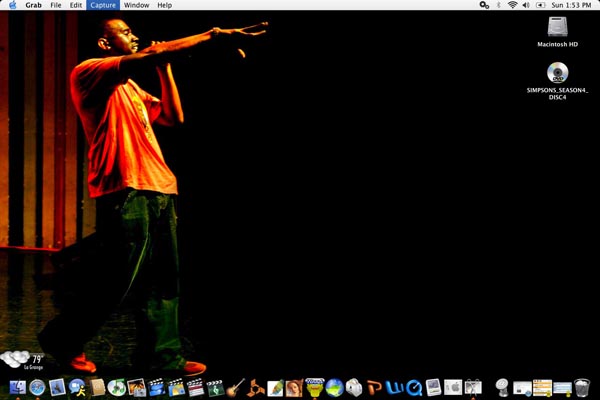This screenshot has width=600, height=400.
Task: Open the File menu
Action: pos(56,5)
